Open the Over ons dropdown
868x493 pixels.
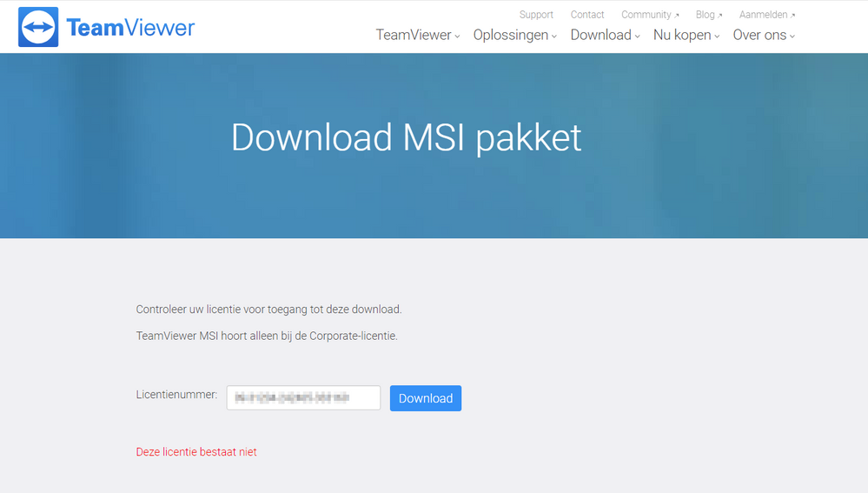pos(764,35)
